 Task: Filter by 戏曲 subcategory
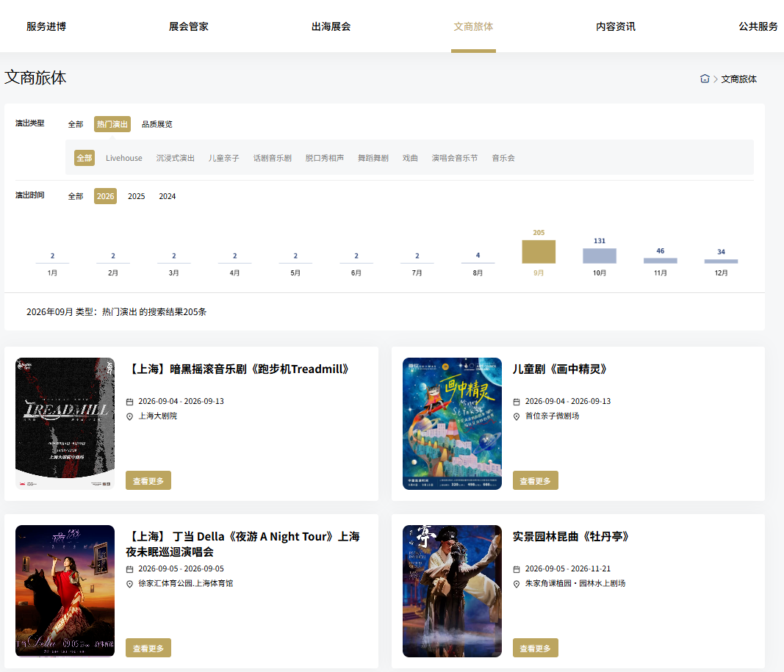click(x=410, y=158)
